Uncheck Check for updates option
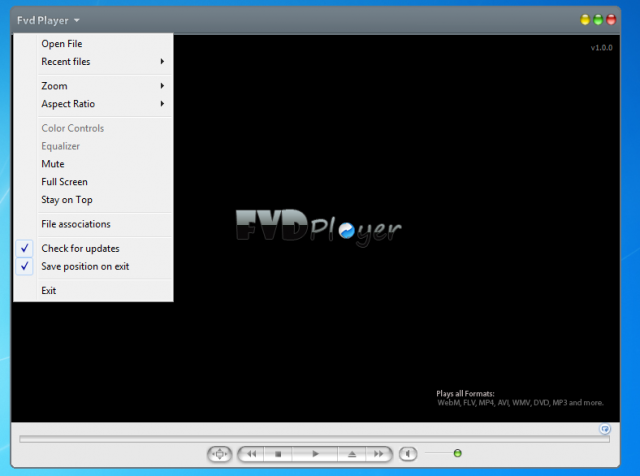 coord(93,249)
